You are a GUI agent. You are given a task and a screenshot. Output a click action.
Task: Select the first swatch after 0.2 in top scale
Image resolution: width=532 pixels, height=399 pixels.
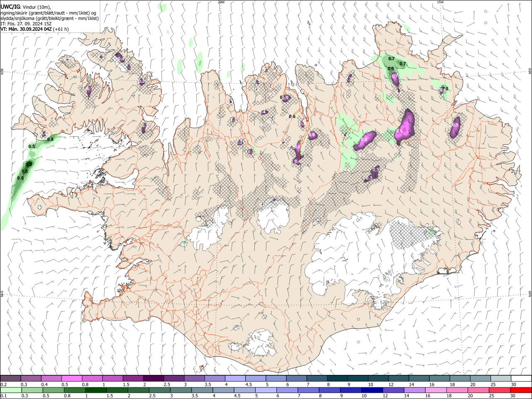[11, 378]
